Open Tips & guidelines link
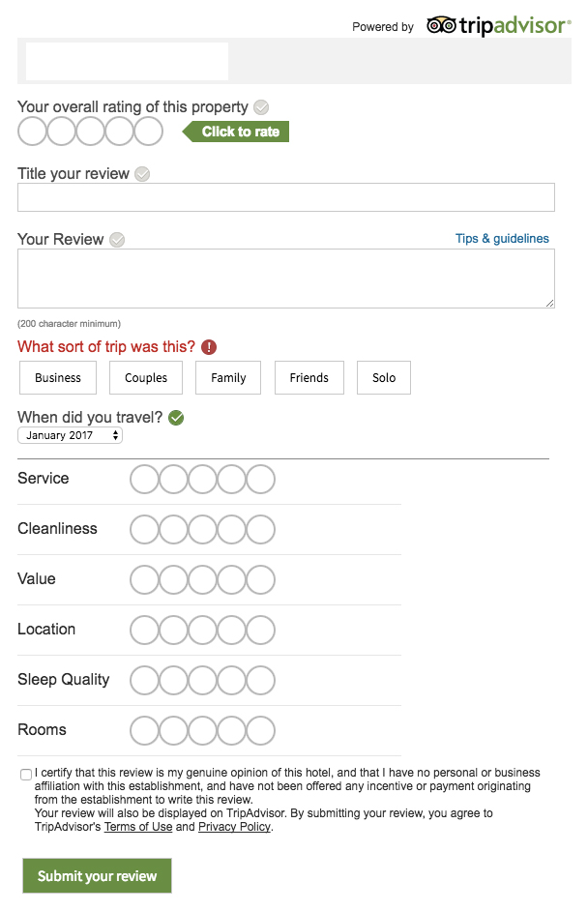This screenshot has width=588, height=911. [x=502, y=238]
